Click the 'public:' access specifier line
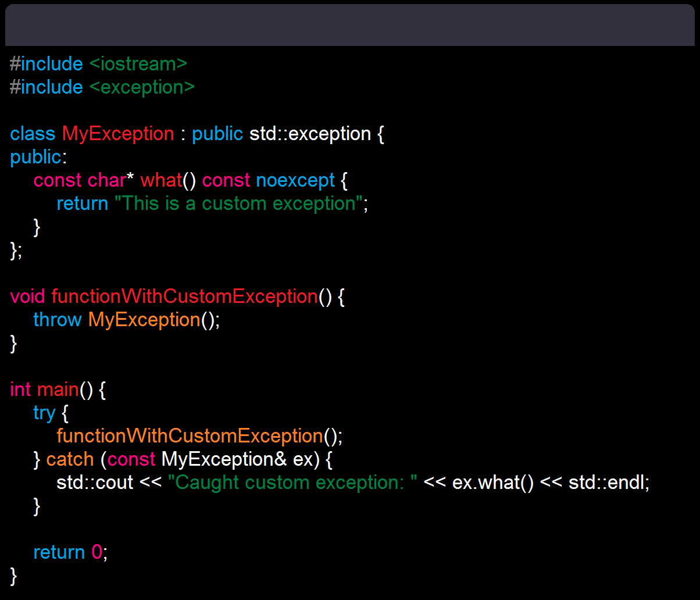The image size is (700, 600). point(38,157)
